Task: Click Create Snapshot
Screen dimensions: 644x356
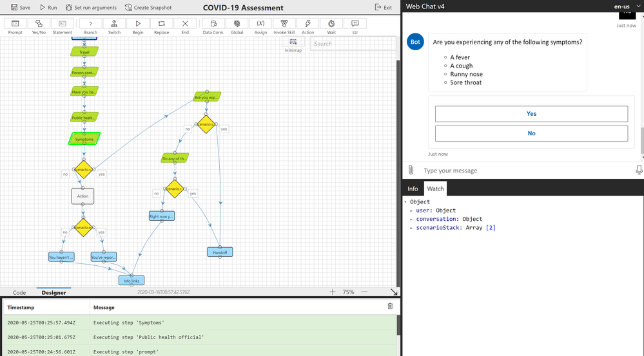Action: coord(148,7)
